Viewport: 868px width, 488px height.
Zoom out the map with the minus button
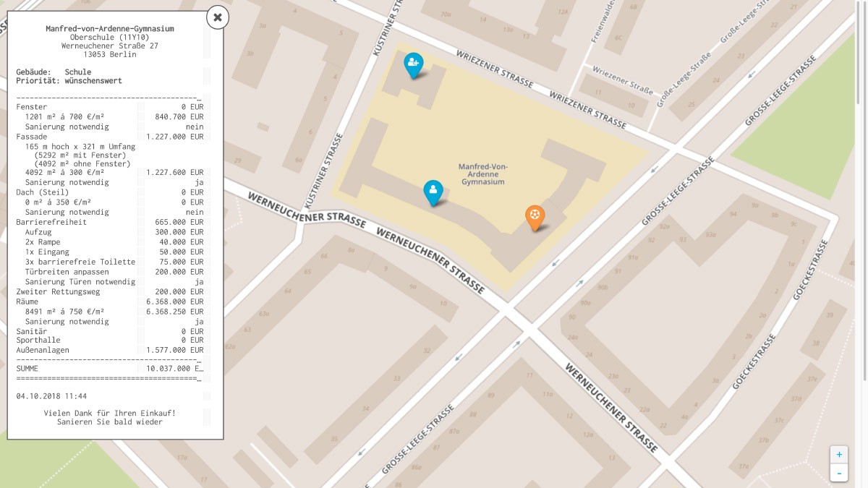[x=839, y=473]
